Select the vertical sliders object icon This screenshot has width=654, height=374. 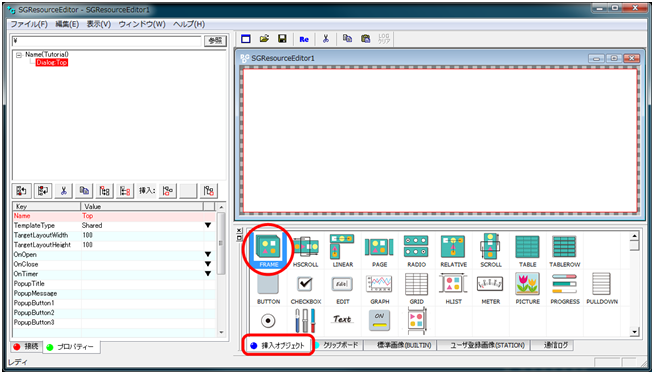pos(305,320)
